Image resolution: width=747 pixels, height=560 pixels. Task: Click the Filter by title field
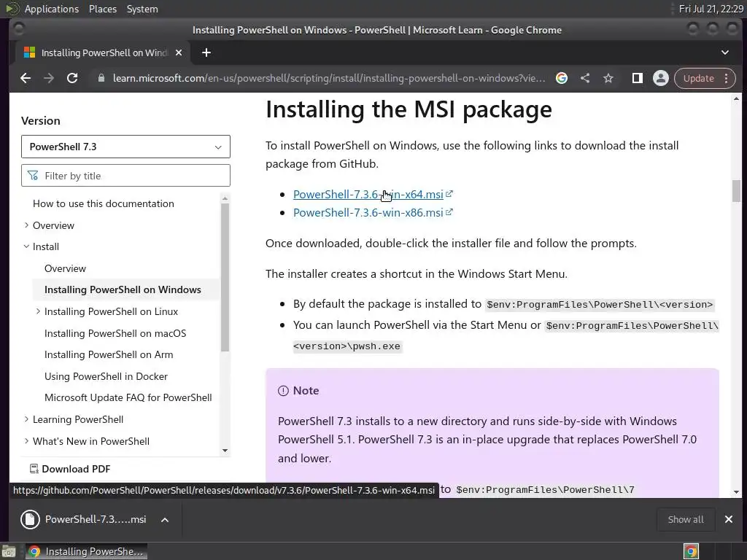coord(125,176)
